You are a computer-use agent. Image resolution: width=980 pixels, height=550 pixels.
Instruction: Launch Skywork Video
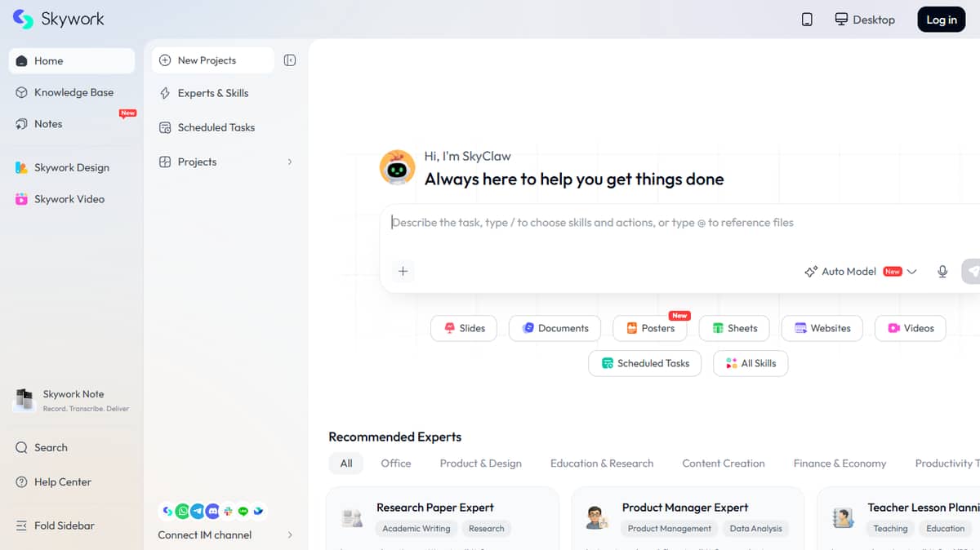coord(72,199)
